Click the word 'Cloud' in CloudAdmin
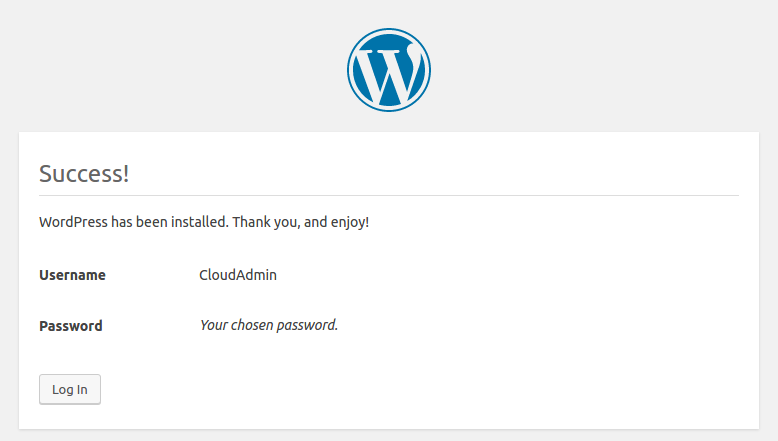778x441 pixels. coord(218,275)
